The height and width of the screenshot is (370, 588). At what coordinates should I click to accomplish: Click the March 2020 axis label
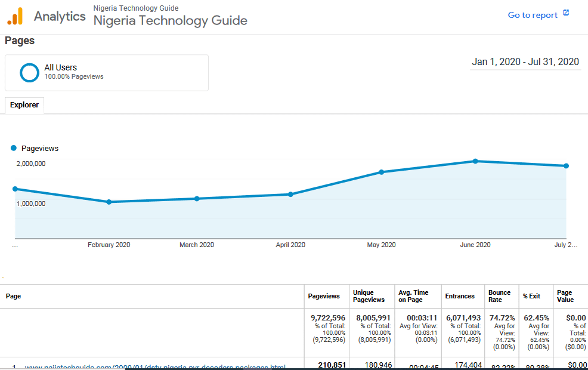tap(197, 245)
